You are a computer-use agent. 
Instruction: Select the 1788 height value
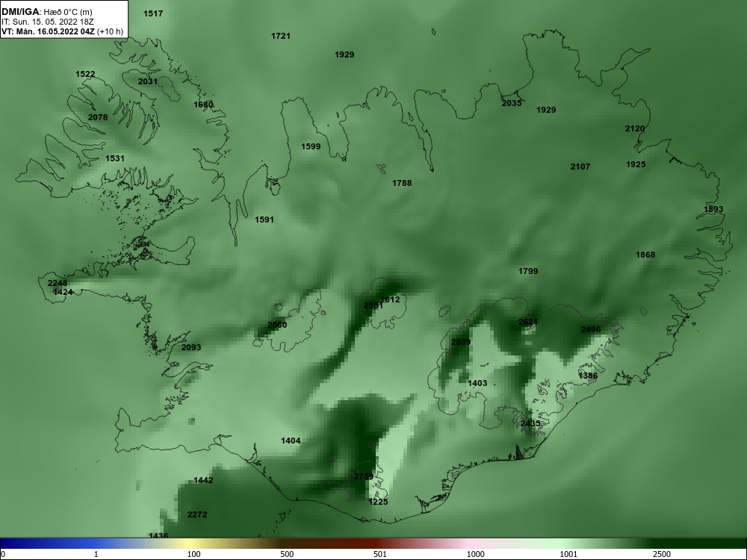coord(402,183)
